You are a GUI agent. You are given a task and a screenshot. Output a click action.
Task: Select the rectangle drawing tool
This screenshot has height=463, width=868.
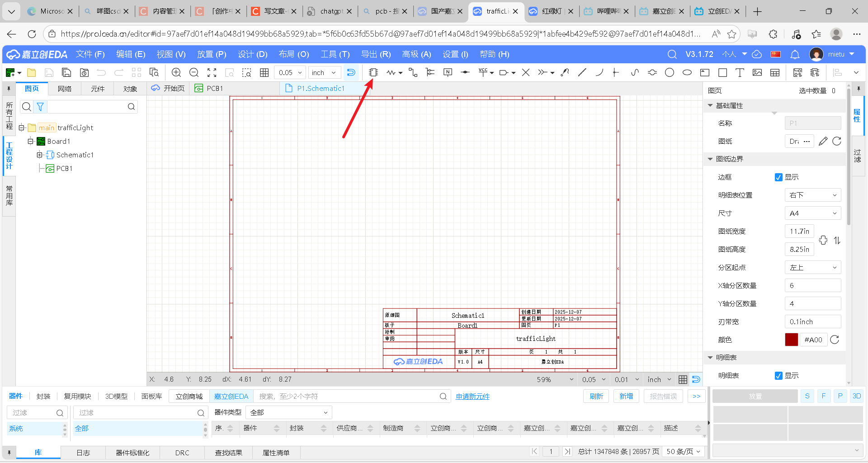722,72
